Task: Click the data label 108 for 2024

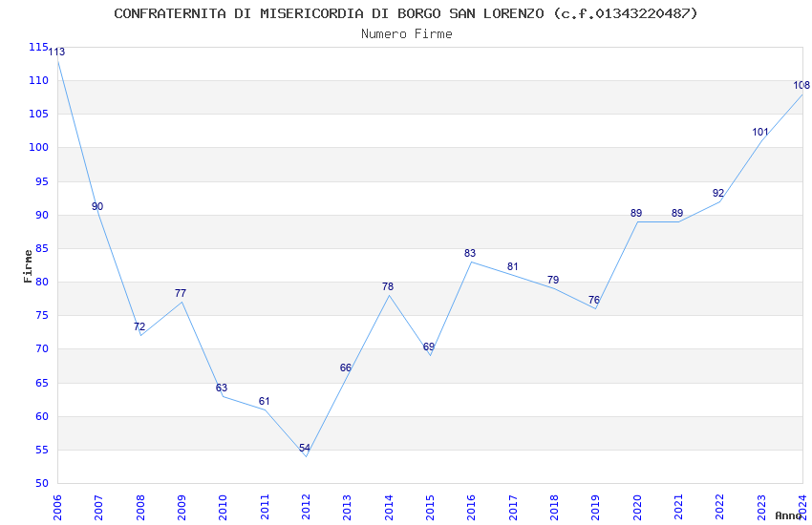Action: (x=801, y=85)
